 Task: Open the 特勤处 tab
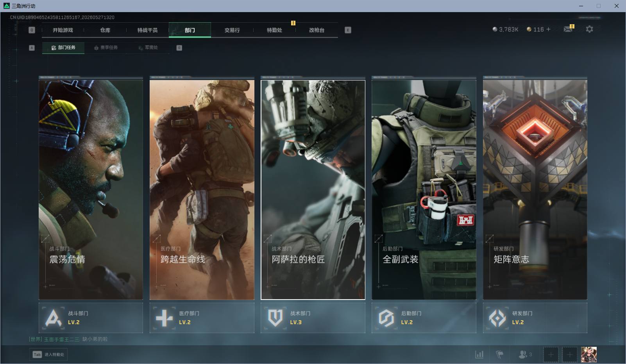tap(274, 30)
